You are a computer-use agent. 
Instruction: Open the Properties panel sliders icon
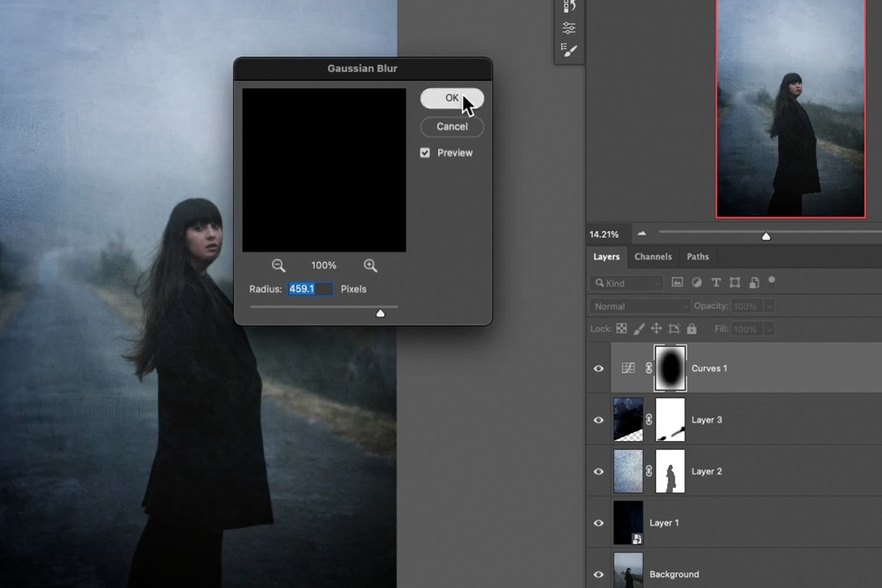click(x=570, y=28)
